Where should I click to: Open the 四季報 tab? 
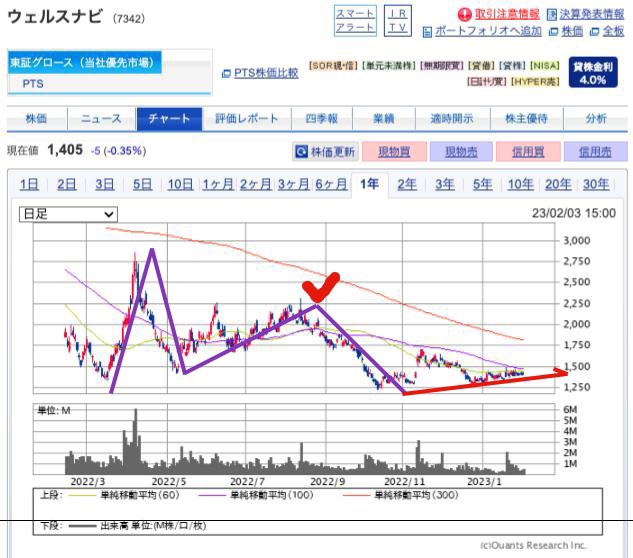pos(322,119)
